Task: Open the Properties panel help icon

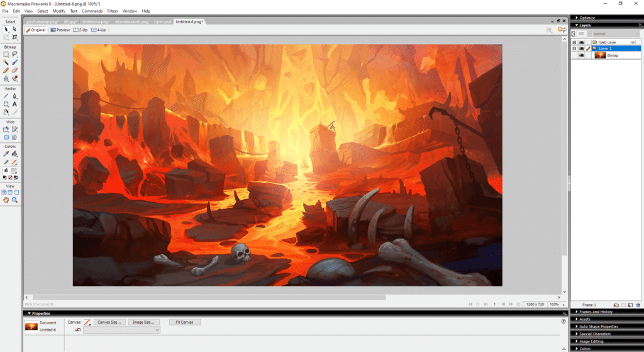Action: (563, 321)
